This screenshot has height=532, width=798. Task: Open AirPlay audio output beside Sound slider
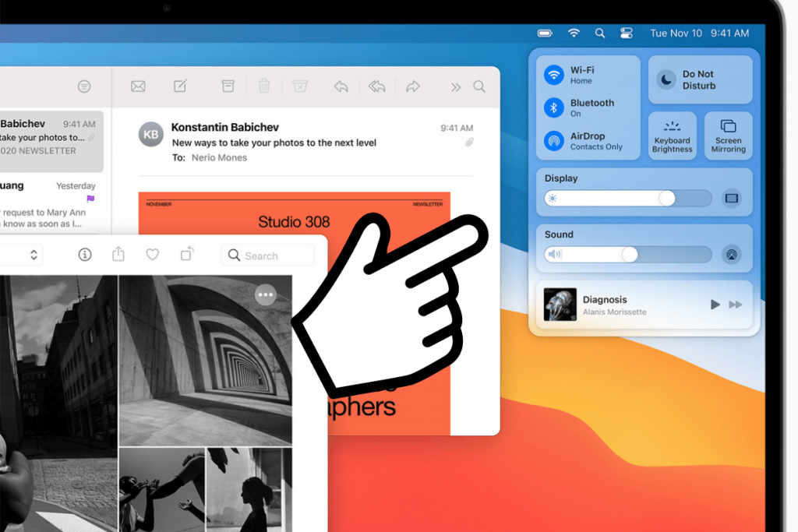click(x=731, y=254)
